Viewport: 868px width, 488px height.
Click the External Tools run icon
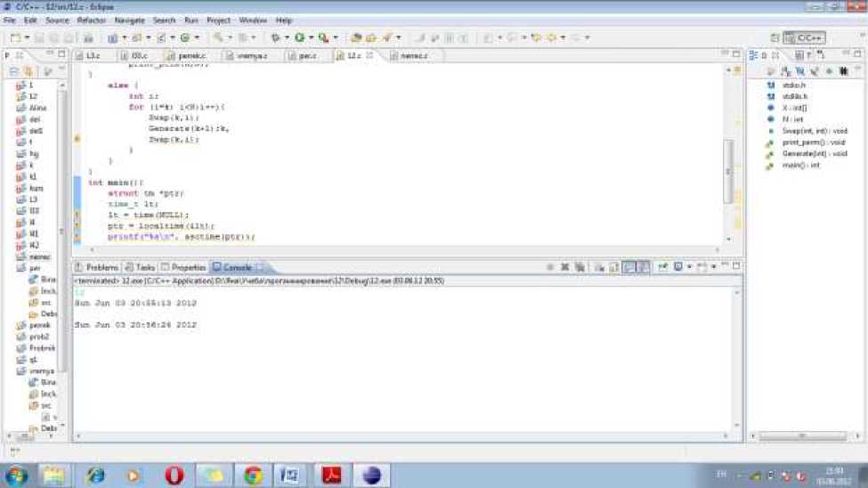[x=324, y=37]
